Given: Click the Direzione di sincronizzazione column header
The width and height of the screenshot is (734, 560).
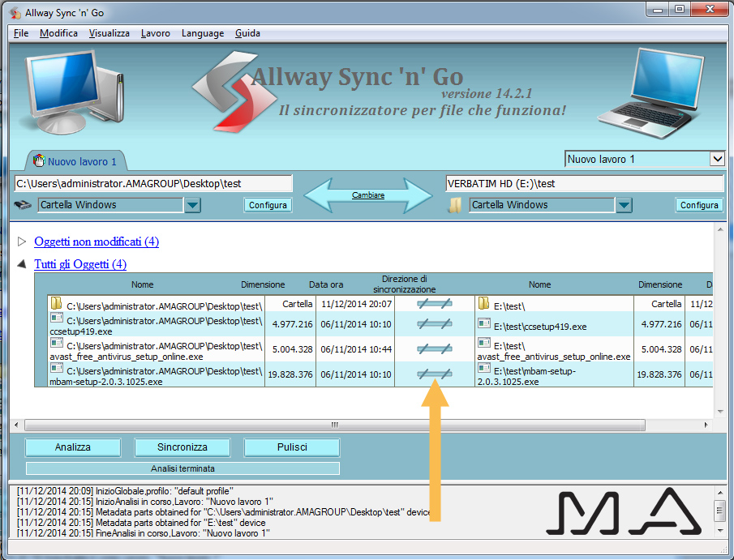Looking at the screenshot, I should point(405,284).
